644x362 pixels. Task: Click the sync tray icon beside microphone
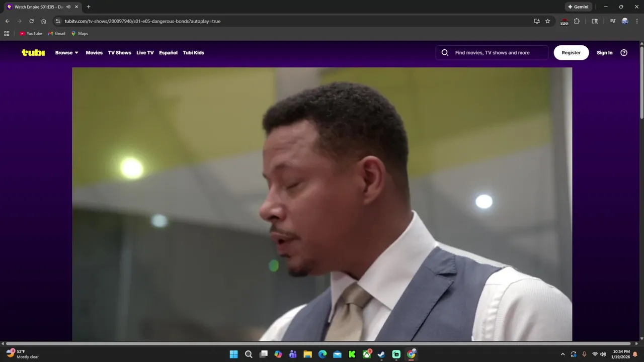(x=574, y=354)
